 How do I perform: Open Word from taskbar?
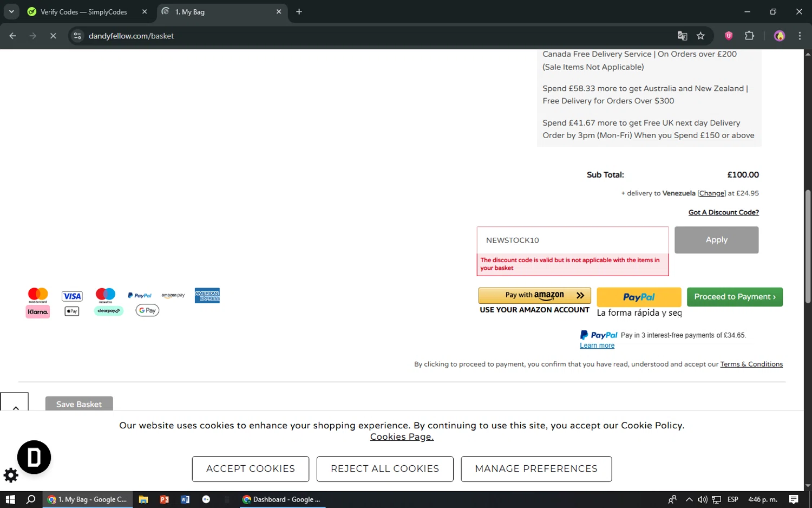[x=185, y=499]
